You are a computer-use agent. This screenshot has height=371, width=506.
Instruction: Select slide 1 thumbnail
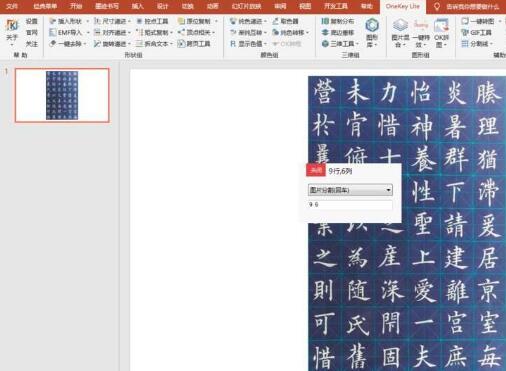pyautogui.click(x=62, y=95)
